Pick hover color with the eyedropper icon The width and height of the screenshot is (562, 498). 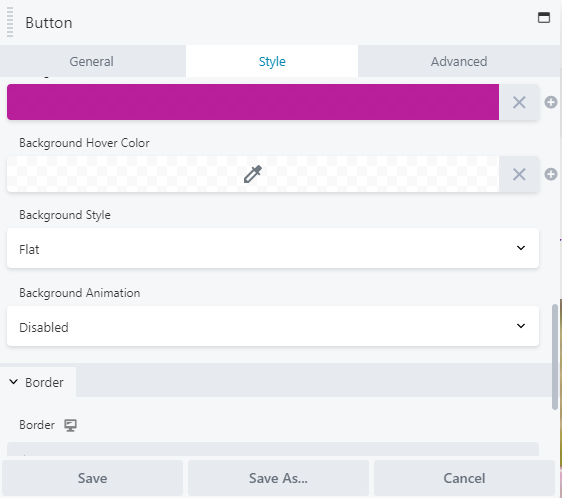pos(253,174)
